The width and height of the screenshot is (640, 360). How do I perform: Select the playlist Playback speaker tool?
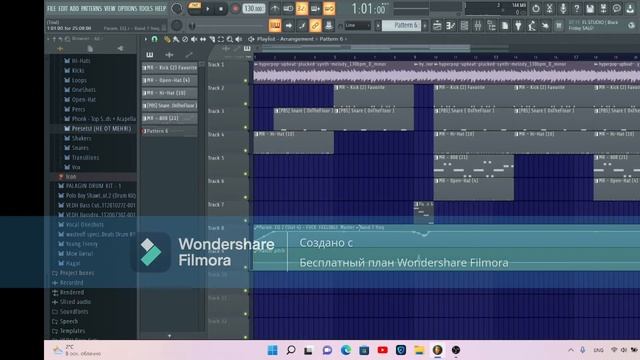239,39
